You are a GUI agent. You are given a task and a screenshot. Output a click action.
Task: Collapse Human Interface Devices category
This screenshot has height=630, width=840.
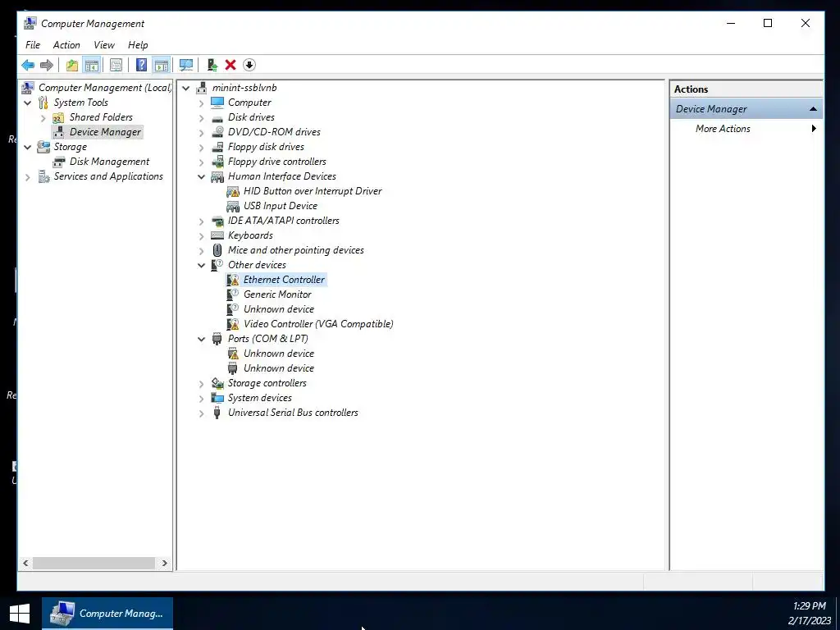[x=202, y=176]
